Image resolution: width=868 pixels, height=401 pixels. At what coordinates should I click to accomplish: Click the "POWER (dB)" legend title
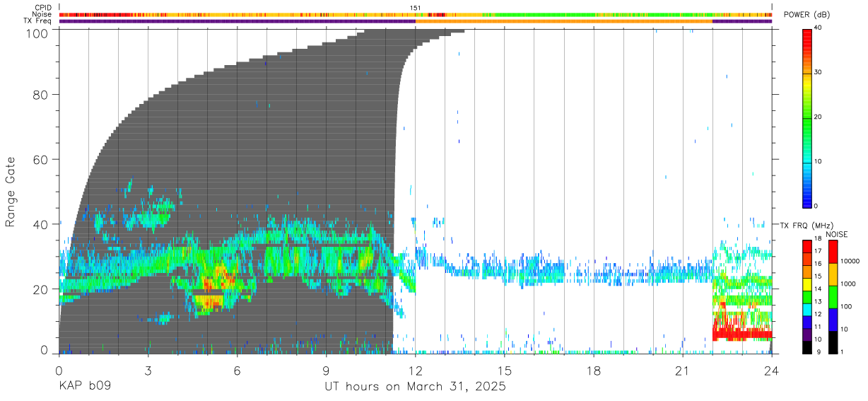click(807, 15)
